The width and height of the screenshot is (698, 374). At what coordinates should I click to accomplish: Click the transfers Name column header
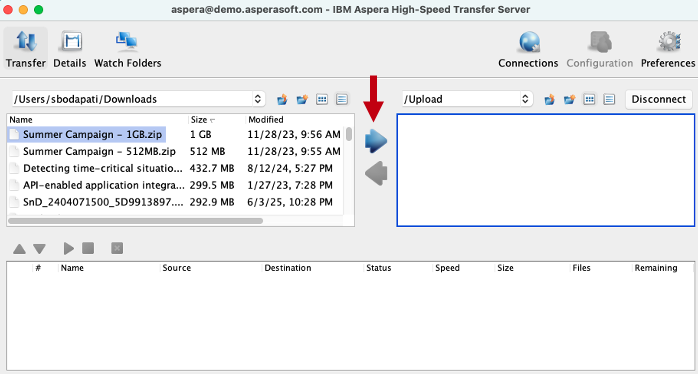coord(72,268)
